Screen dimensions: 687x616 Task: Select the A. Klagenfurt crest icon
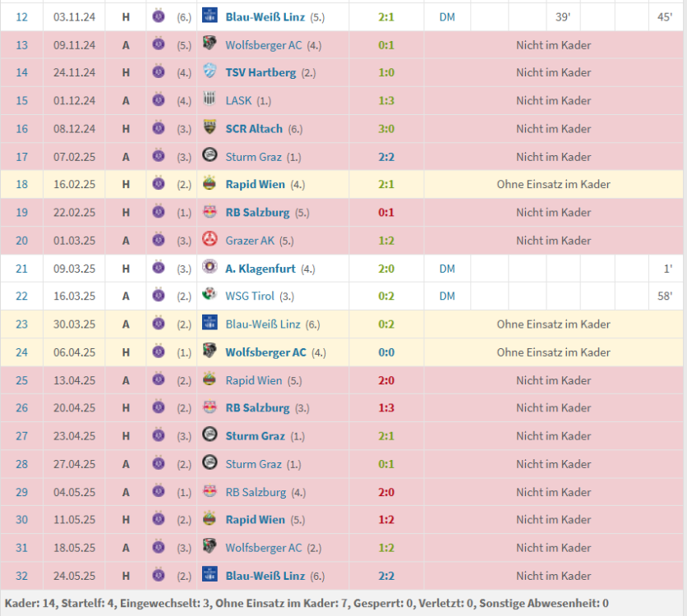tap(210, 268)
